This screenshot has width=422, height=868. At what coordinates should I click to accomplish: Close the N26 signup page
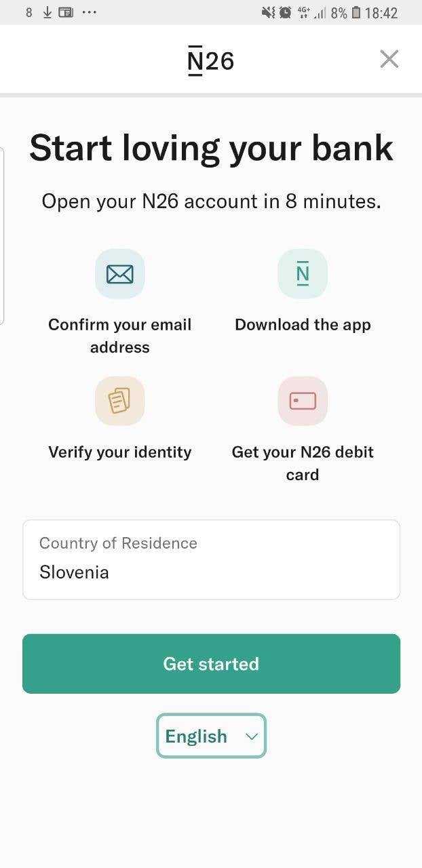coord(389,60)
